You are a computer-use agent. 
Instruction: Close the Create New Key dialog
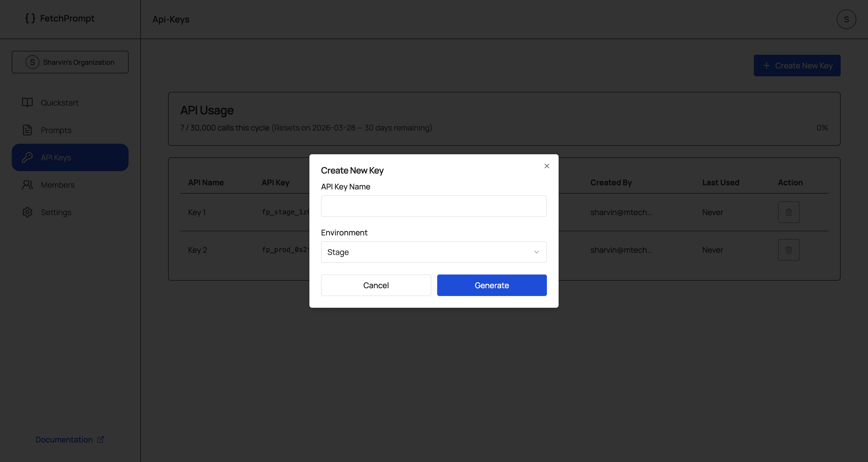tap(547, 166)
